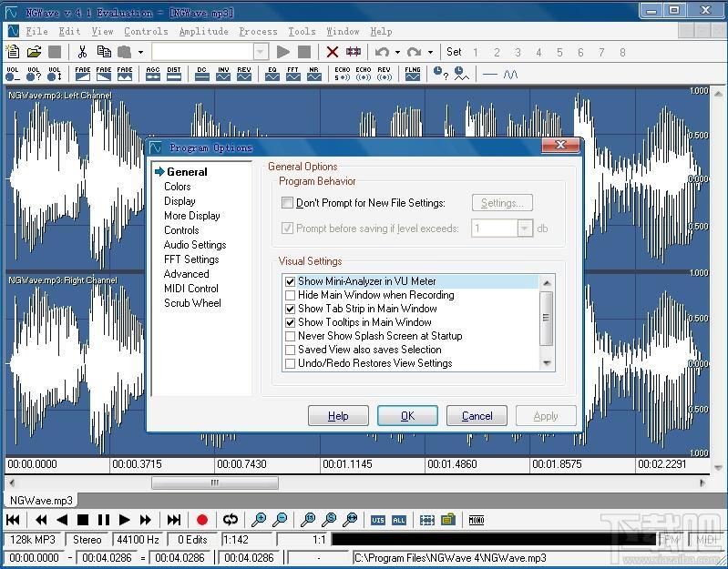Open the Process menu

pyautogui.click(x=258, y=32)
